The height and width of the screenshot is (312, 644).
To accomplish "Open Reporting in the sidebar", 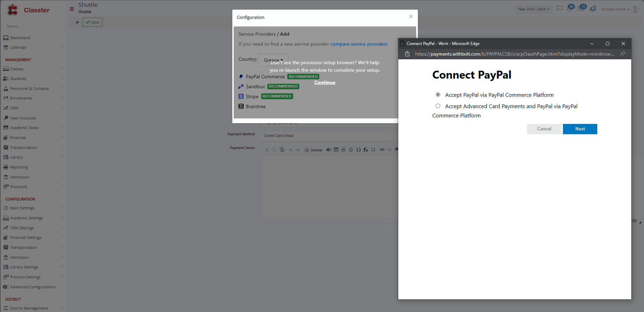I will (x=19, y=167).
